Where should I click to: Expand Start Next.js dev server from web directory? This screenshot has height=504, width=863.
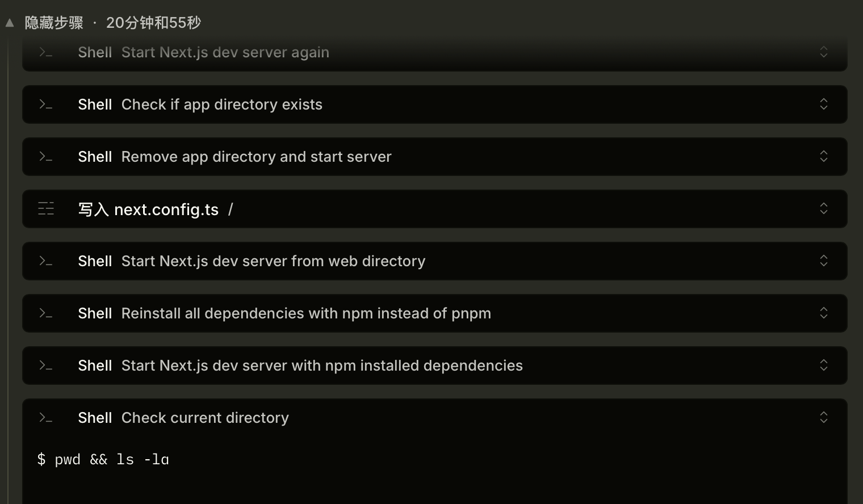point(823,261)
